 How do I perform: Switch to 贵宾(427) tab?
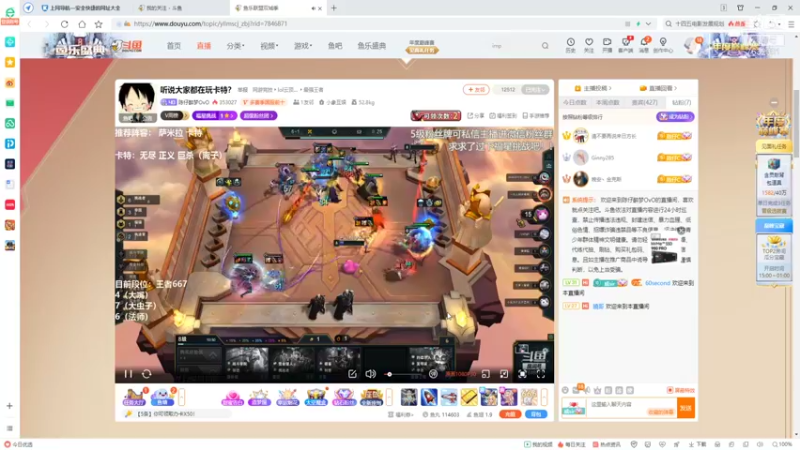coord(644,103)
